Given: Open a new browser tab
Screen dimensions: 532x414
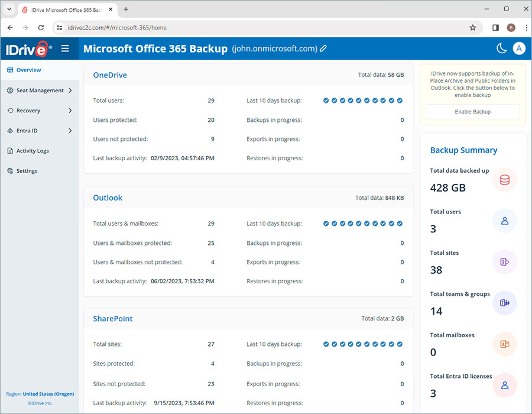Looking at the screenshot, I should click(x=126, y=9).
